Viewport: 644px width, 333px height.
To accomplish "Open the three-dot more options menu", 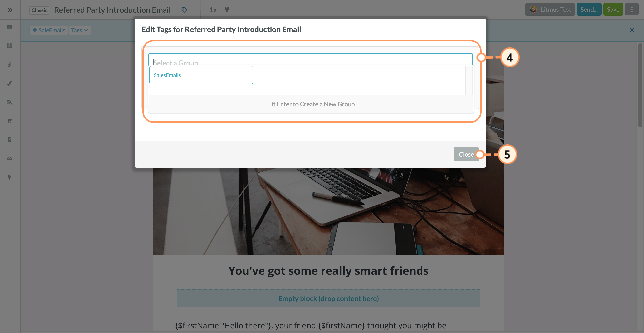I will point(632,10).
